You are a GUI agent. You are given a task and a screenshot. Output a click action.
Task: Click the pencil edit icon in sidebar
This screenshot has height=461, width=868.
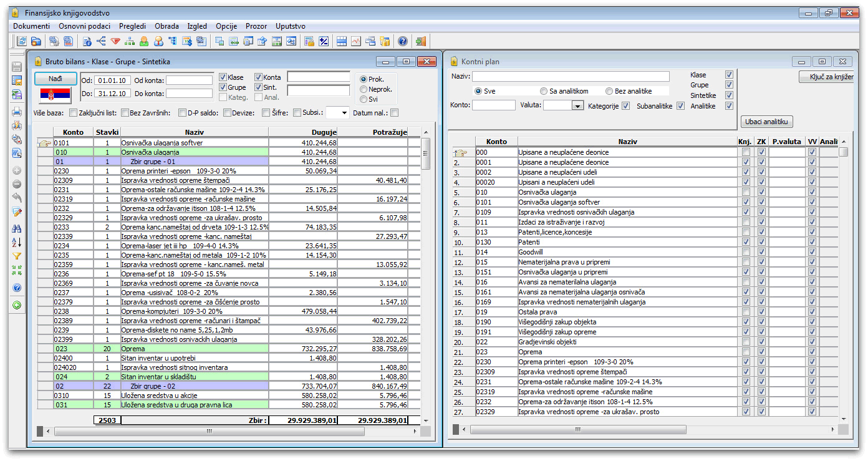tap(17, 212)
